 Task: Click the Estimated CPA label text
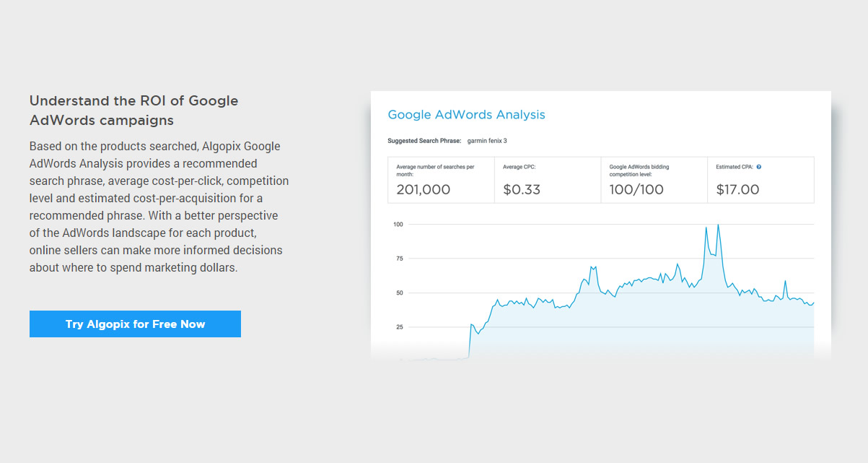pyautogui.click(x=735, y=167)
